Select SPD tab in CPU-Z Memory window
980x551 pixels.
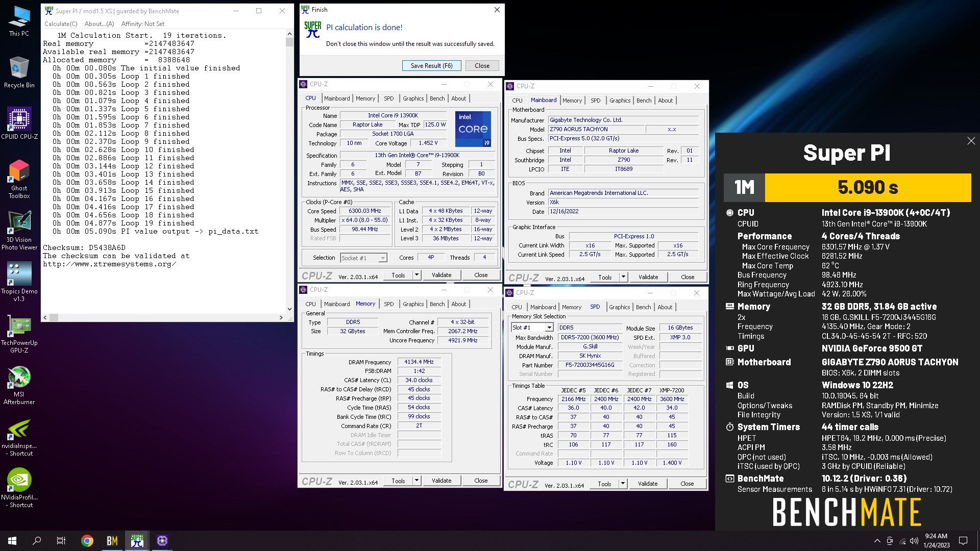(388, 304)
